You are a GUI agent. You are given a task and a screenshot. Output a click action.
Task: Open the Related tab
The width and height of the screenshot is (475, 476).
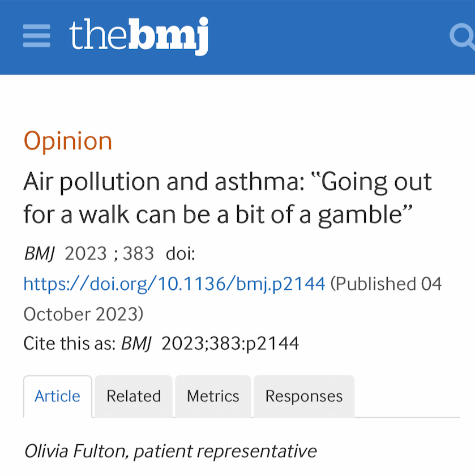(x=134, y=396)
